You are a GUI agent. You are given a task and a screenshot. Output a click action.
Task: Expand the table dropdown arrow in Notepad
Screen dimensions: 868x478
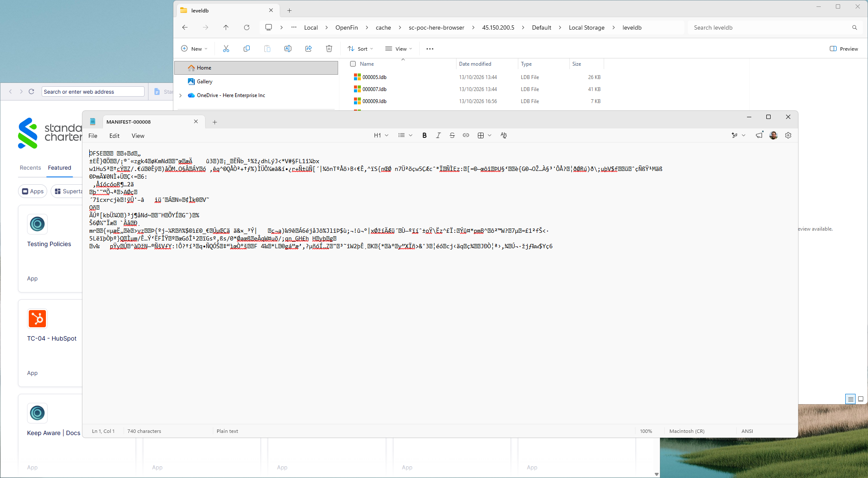click(x=490, y=135)
